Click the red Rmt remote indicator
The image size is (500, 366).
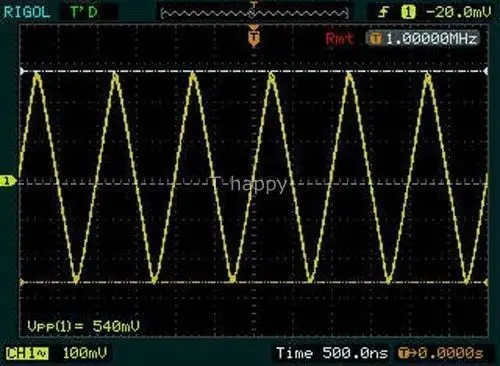coord(339,39)
